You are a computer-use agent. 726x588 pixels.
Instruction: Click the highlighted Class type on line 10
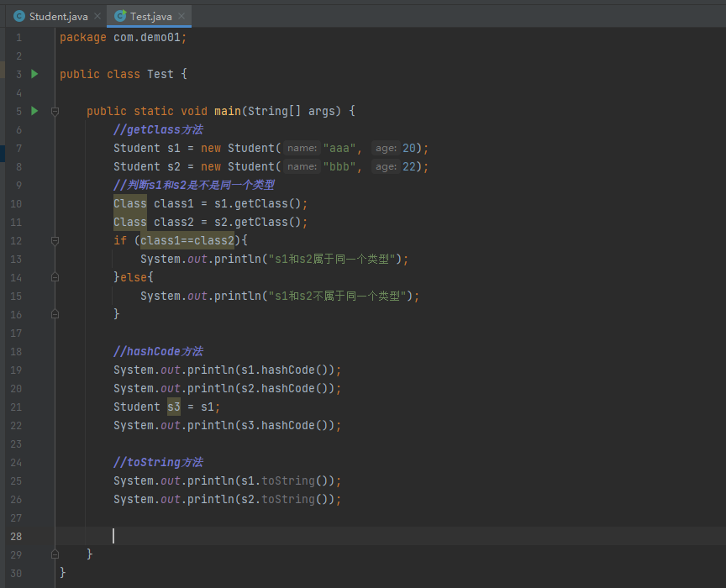(130, 204)
